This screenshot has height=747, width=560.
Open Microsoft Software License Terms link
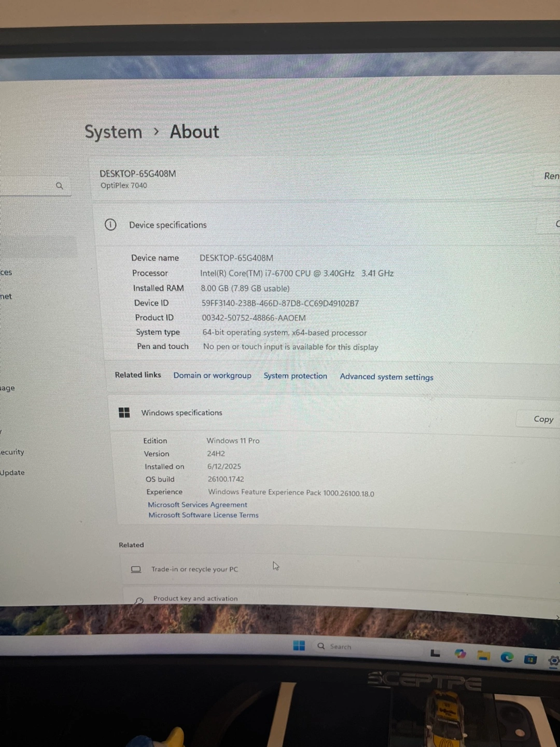(203, 515)
